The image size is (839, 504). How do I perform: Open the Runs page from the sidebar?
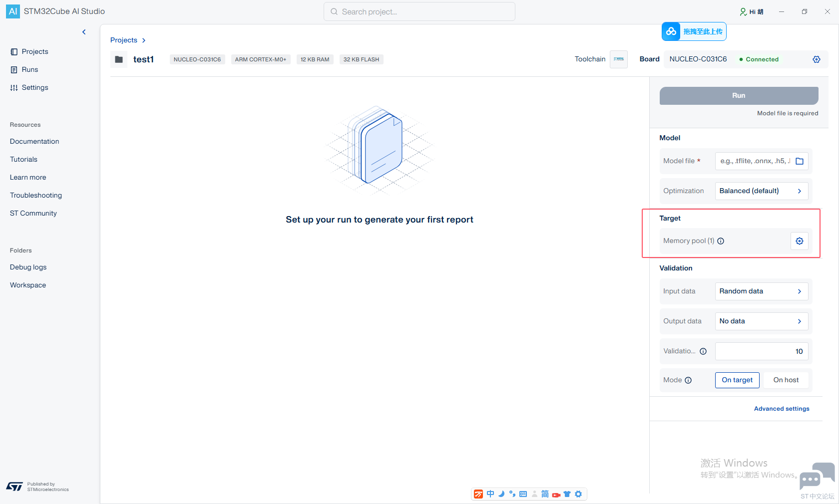(x=24, y=69)
